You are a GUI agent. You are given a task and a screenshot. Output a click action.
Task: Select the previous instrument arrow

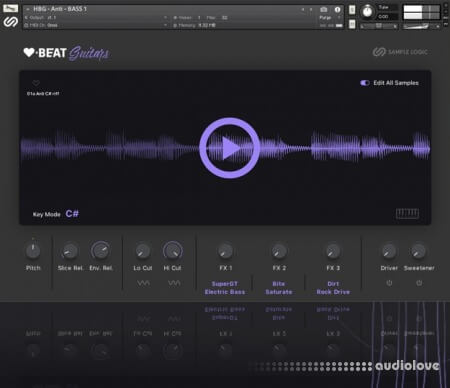tap(303, 10)
